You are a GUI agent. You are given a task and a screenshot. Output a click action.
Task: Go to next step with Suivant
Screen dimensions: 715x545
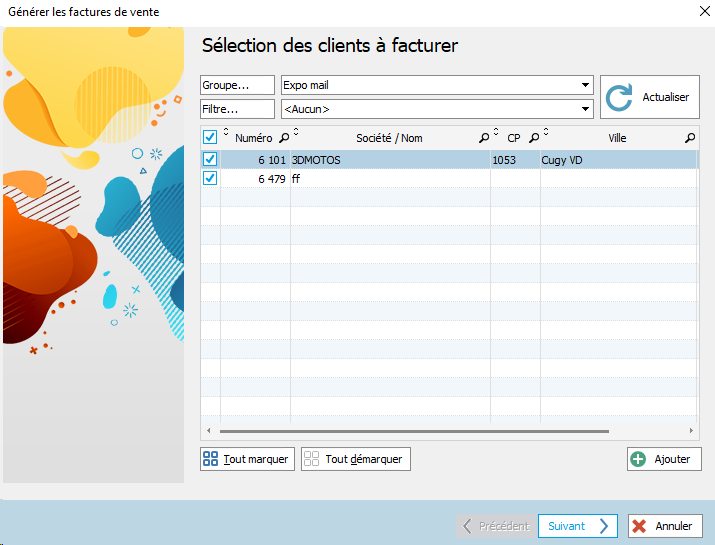[x=578, y=526]
